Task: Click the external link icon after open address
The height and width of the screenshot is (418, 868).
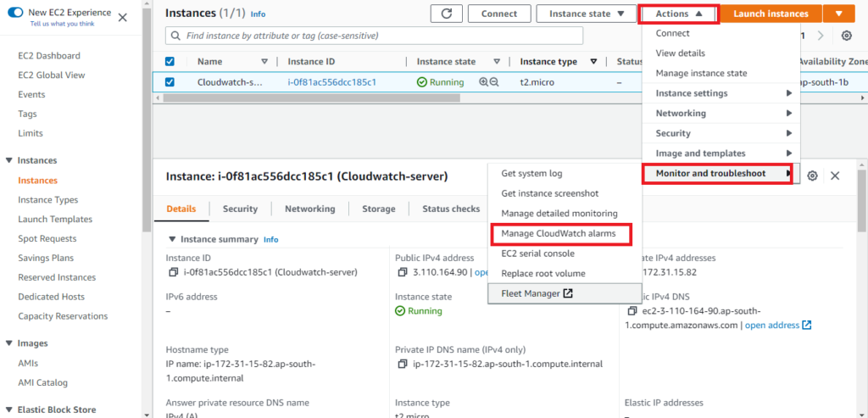Action: coord(807,325)
